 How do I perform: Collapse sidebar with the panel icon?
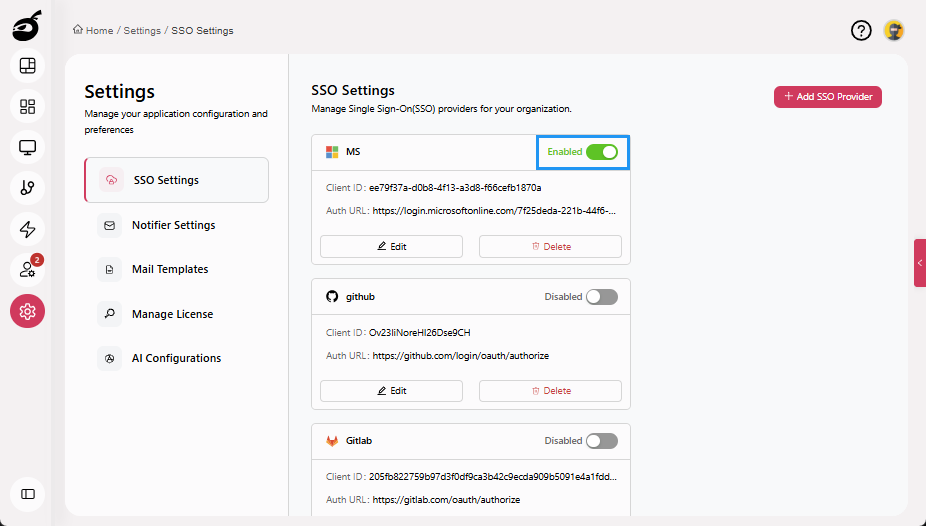pos(27,494)
